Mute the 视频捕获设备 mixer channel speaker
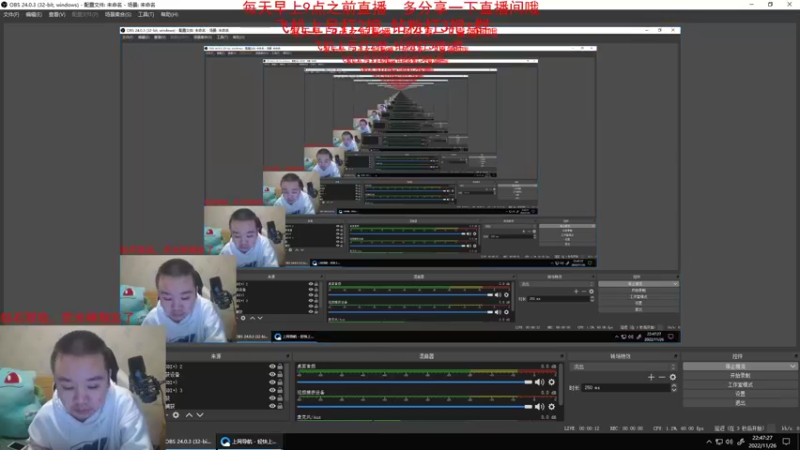The height and width of the screenshot is (450, 800). click(539, 407)
